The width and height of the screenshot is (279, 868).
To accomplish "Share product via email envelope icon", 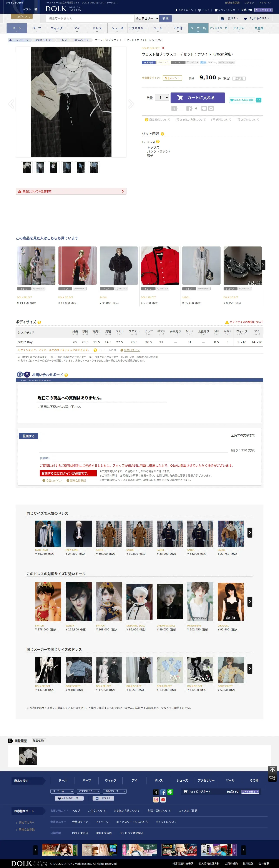I will (x=211, y=109).
